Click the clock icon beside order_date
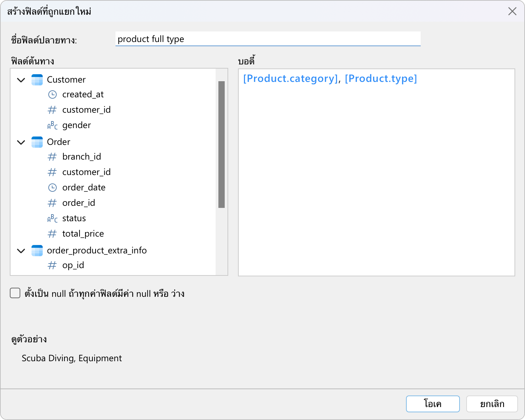This screenshot has width=525, height=420. pyautogui.click(x=52, y=188)
